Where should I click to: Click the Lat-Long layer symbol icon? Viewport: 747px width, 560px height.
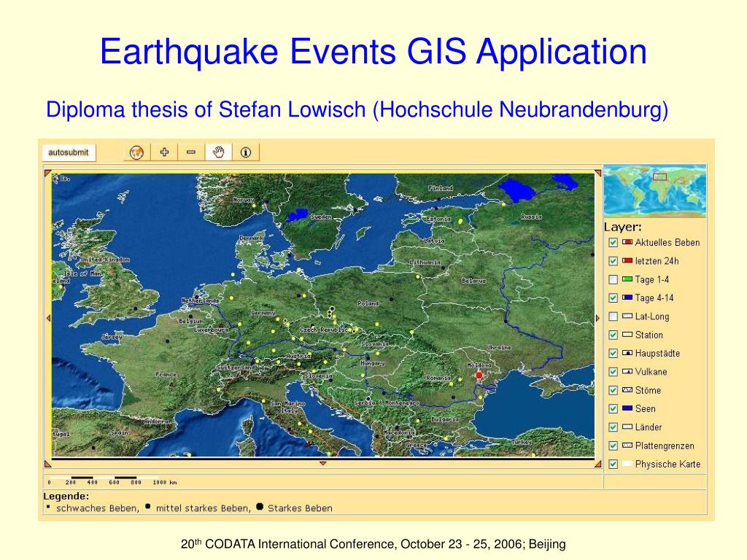627,316
